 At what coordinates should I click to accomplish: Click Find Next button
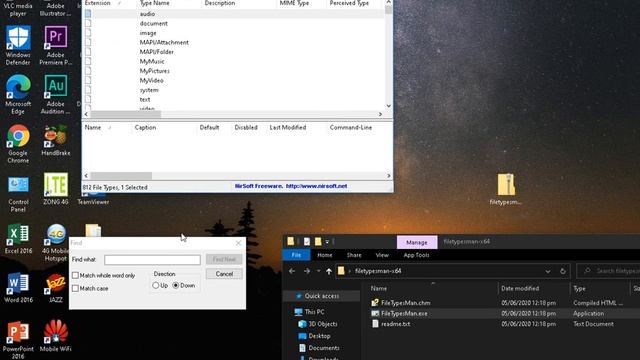pyautogui.click(x=224, y=259)
